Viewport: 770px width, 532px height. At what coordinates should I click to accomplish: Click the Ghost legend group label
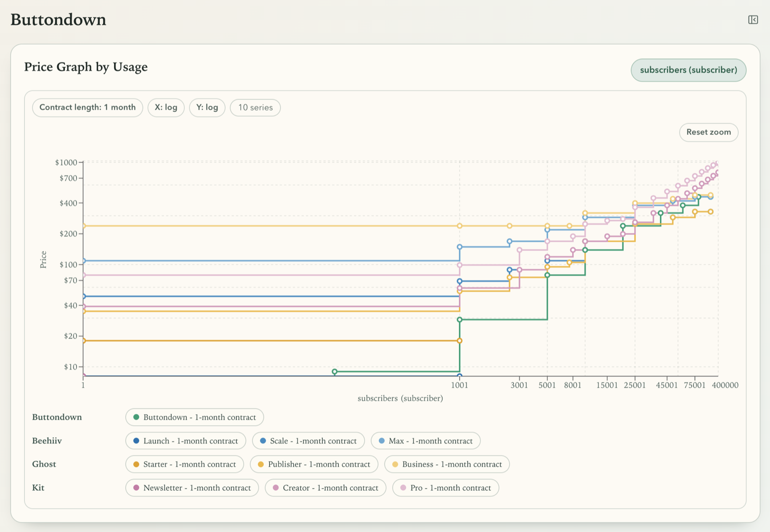tap(44, 464)
